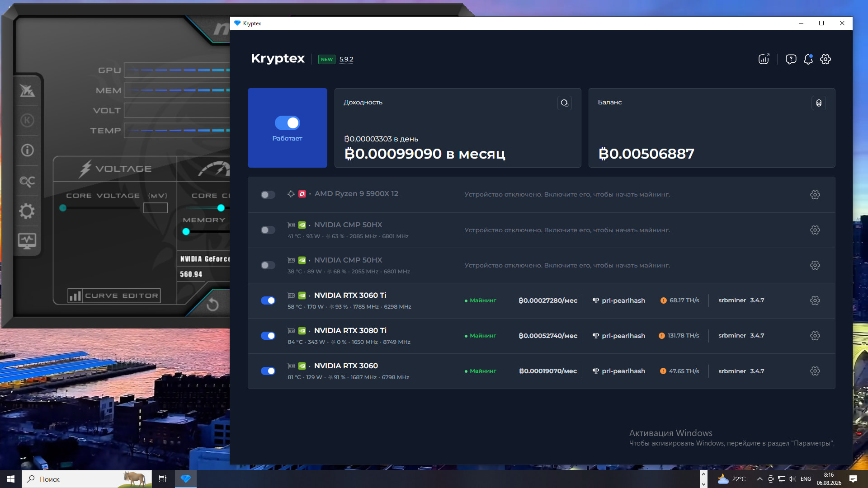
Task: Click the 22°C weather widget in taskbar
Action: (x=731, y=479)
